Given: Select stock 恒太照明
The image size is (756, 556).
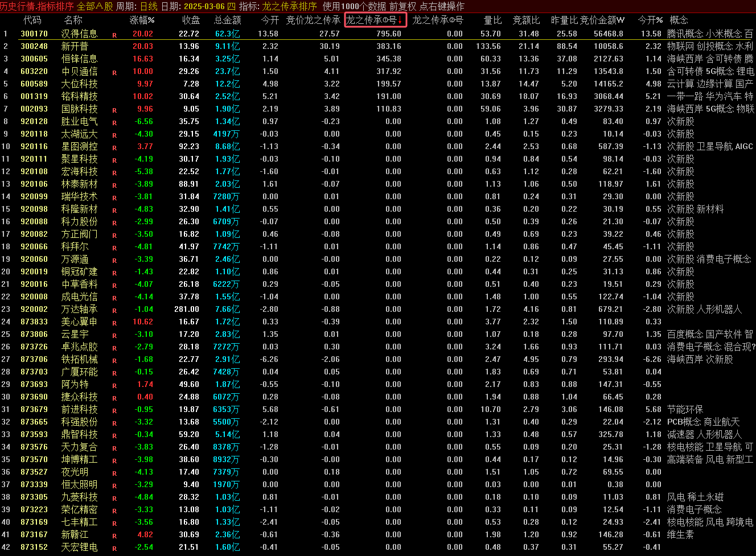Looking at the screenshot, I should tap(79, 484).
